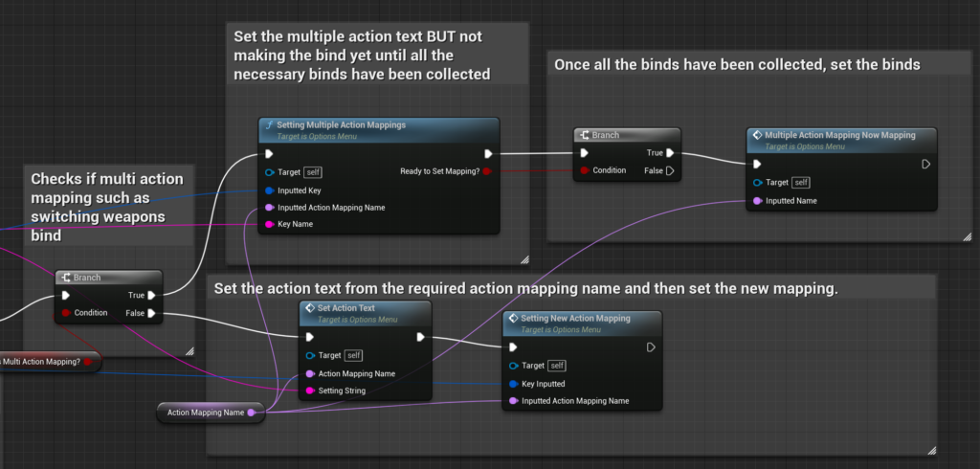Select the Action Mapping Name variable node

pyautogui.click(x=205, y=413)
